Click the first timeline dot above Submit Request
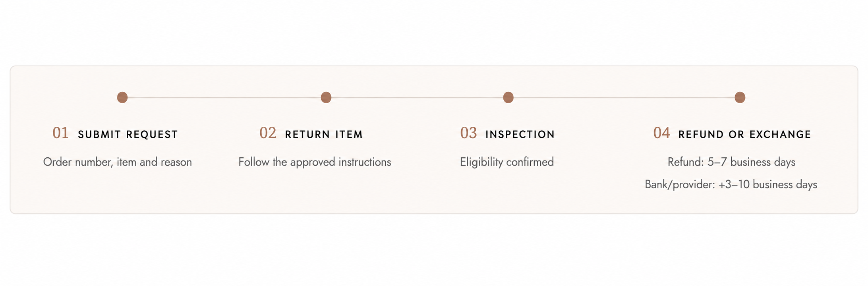 [x=122, y=97]
